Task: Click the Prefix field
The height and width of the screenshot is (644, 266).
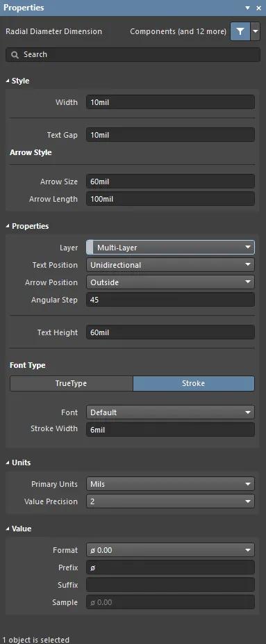Action: [170, 567]
